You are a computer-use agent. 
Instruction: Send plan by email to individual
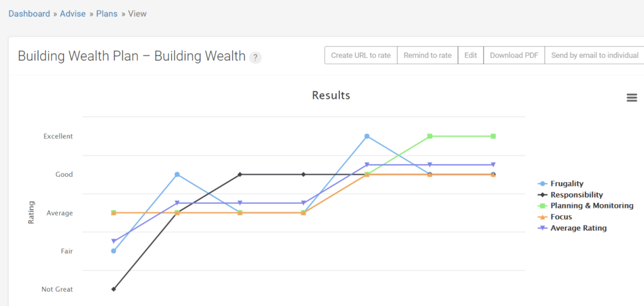point(594,55)
